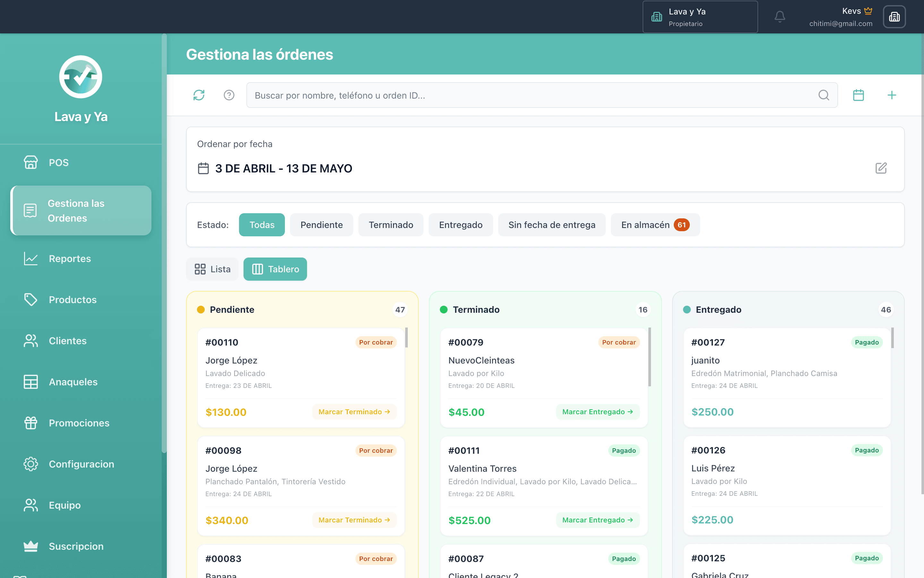Open Clientes in sidebar

tap(81, 341)
